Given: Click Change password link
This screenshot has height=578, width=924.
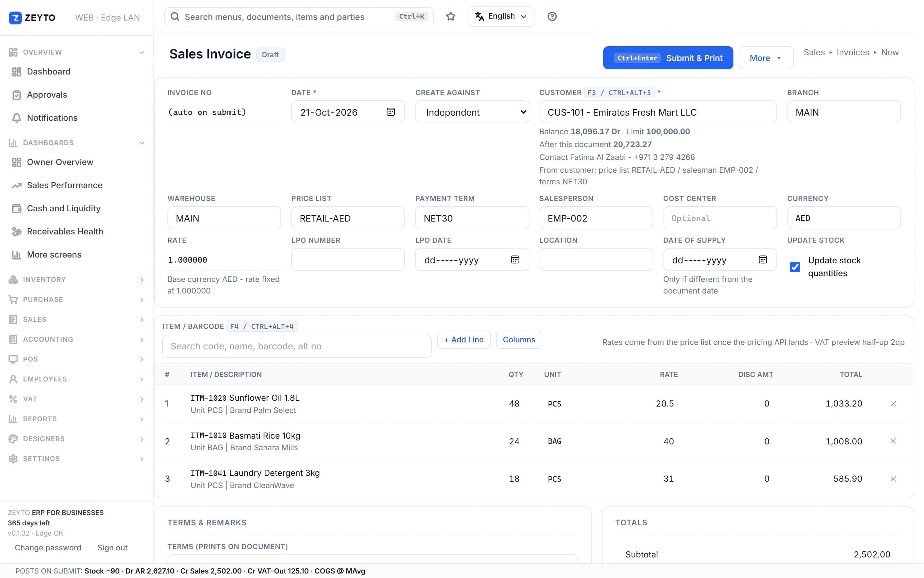Looking at the screenshot, I should pyautogui.click(x=48, y=547).
